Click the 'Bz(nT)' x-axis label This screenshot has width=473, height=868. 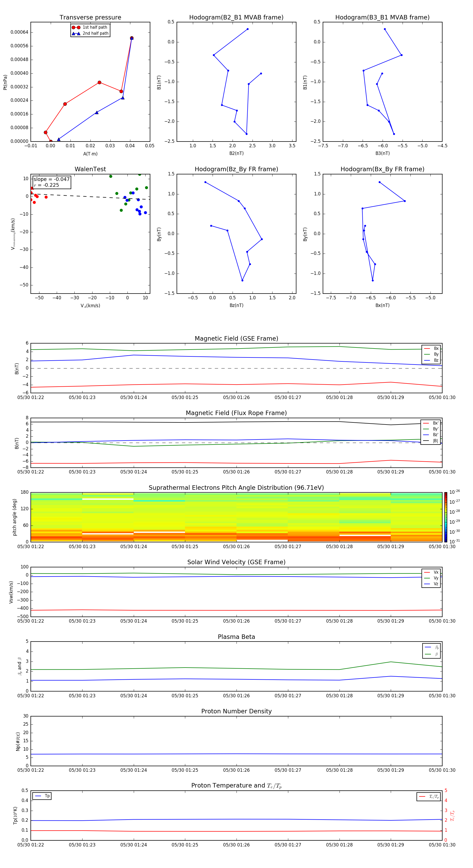coord(236,305)
